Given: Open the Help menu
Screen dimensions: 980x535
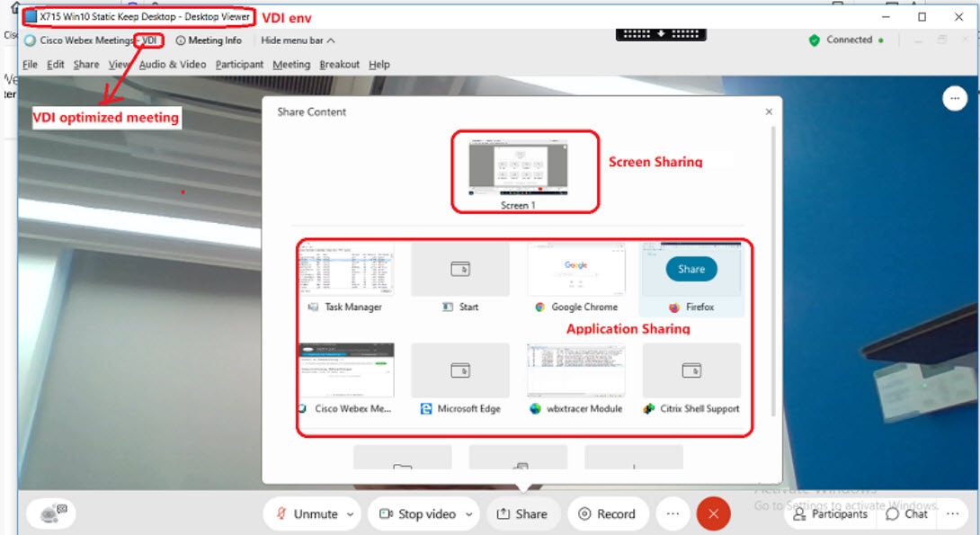Looking at the screenshot, I should point(379,65).
